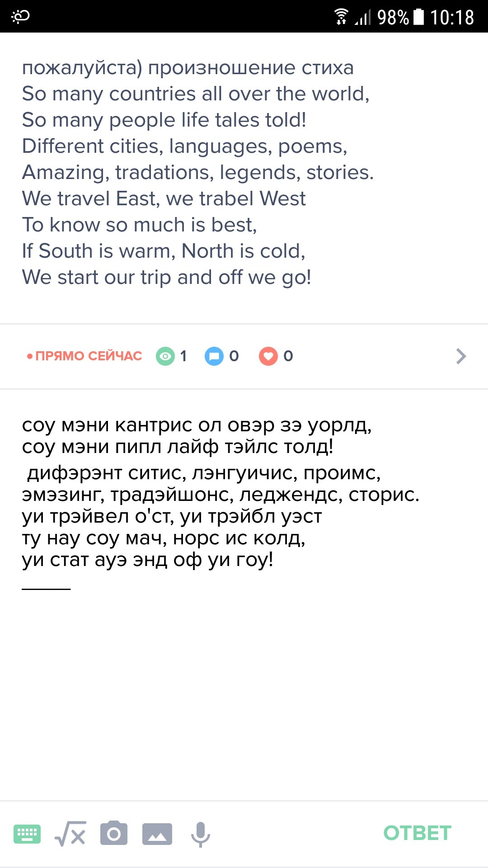Open image gallery picture icon
Image resolution: width=488 pixels, height=868 pixels.
pyautogui.click(x=157, y=834)
